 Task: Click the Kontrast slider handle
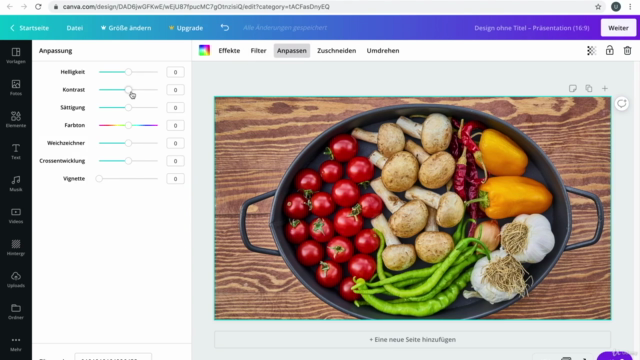(x=128, y=89)
